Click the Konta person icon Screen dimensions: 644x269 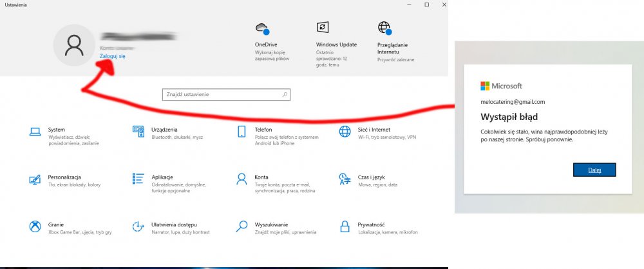pyautogui.click(x=241, y=179)
